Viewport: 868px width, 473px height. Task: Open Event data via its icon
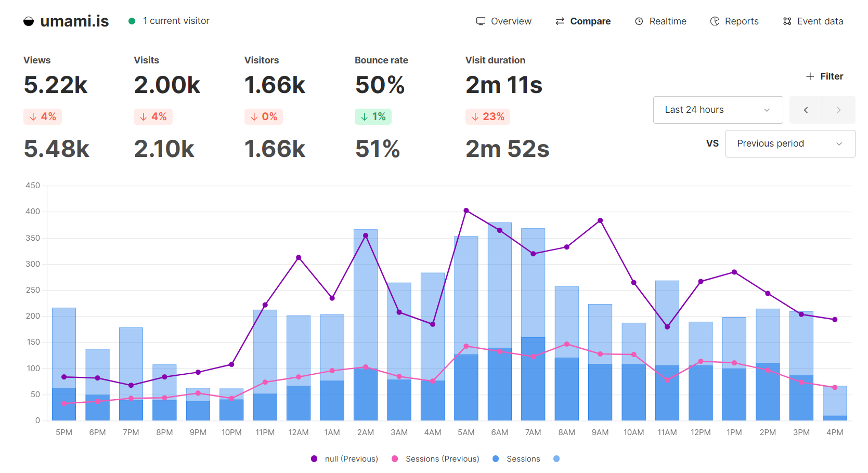tap(787, 21)
